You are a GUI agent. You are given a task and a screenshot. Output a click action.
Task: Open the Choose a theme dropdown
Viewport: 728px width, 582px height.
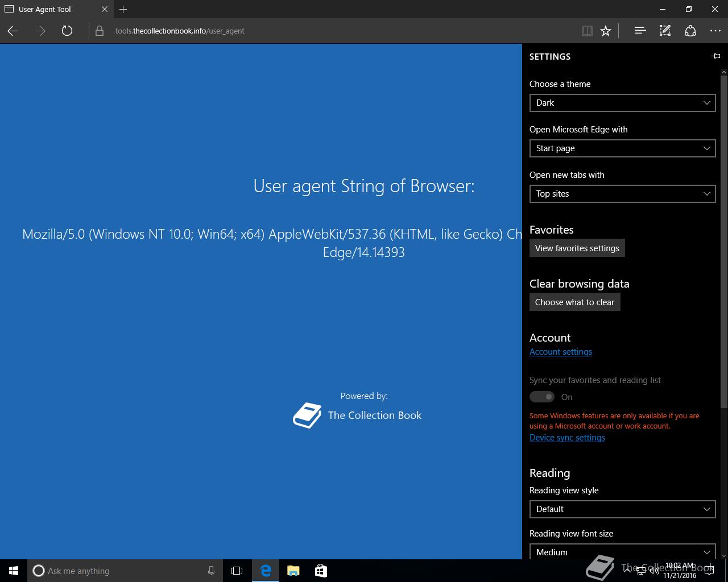622,103
